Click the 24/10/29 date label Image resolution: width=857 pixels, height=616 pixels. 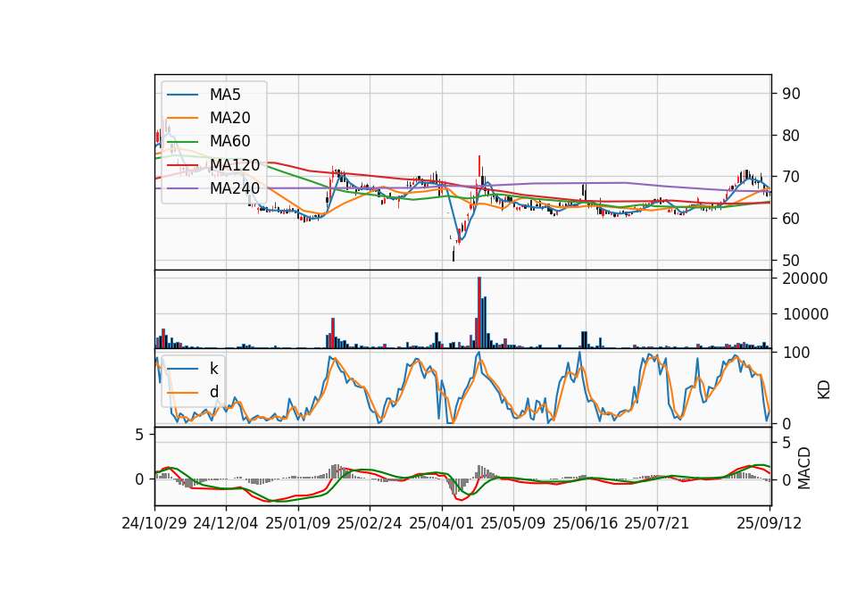point(154,523)
